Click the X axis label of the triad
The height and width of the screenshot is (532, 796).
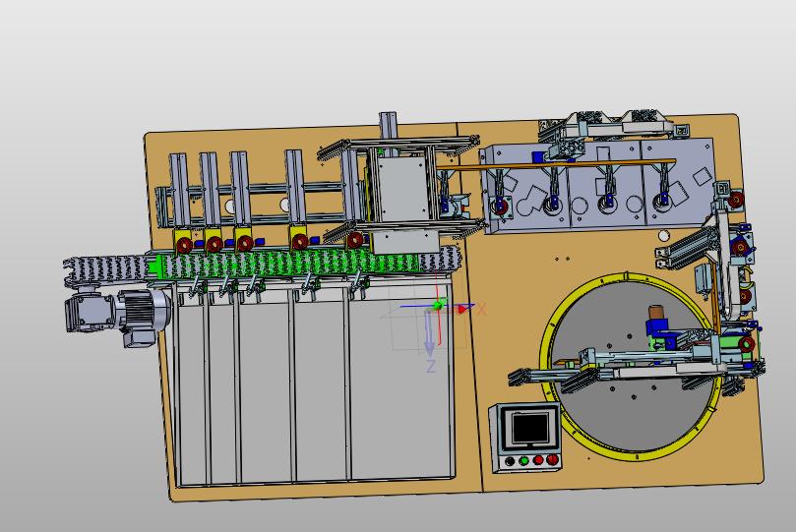pyautogui.click(x=481, y=309)
